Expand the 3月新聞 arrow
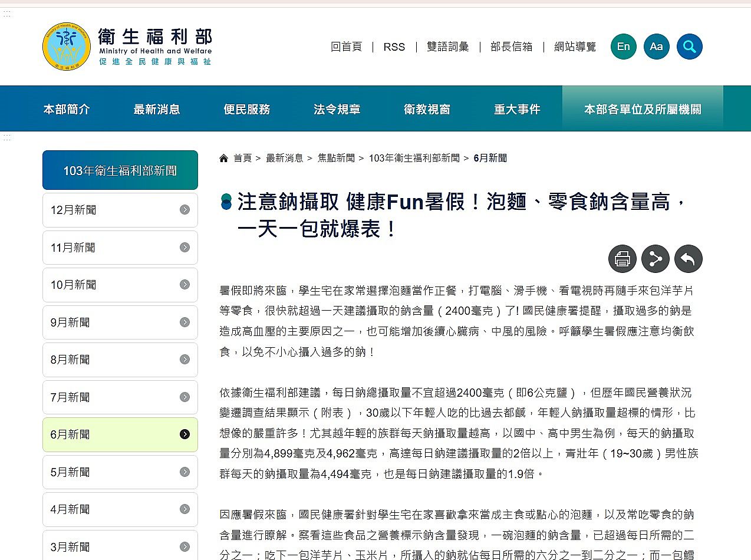 185,546
